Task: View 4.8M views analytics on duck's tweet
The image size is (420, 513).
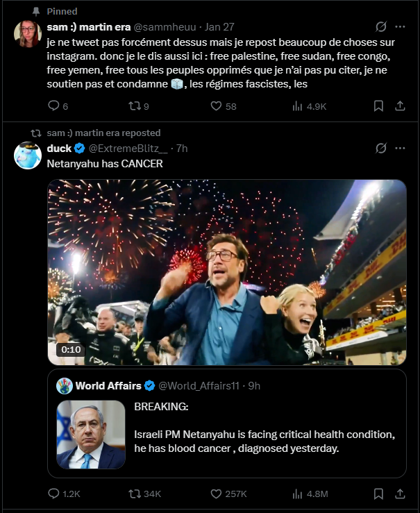Action: [298, 494]
